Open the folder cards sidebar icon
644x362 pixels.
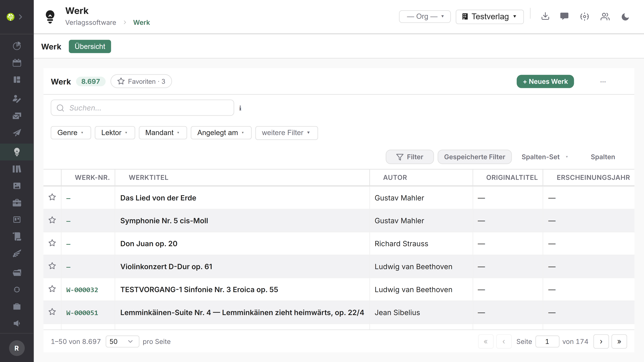tap(17, 273)
